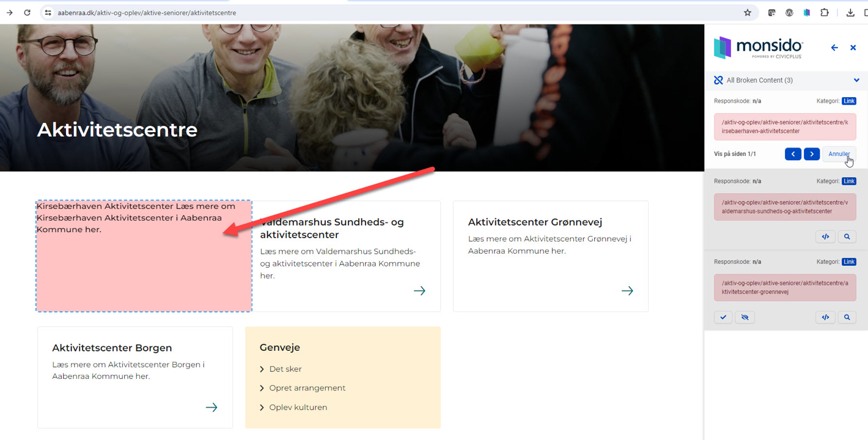Reload the page in the browser
The image size is (868, 440).
click(x=27, y=13)
